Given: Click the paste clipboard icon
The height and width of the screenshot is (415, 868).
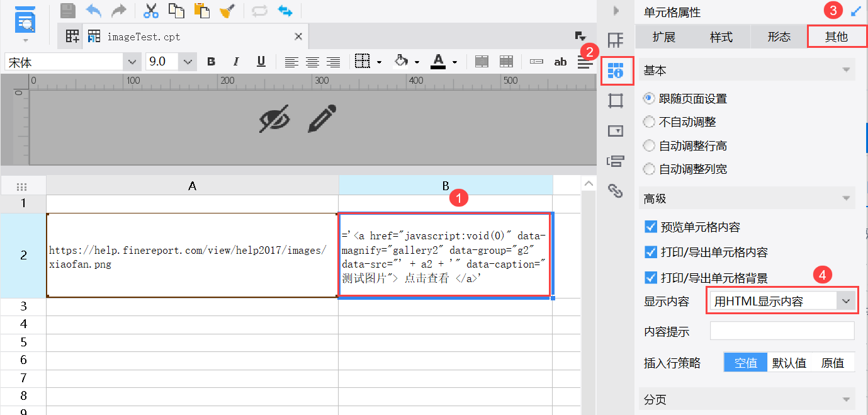Looking at the screenshot, I should click(x=201, y=11).
